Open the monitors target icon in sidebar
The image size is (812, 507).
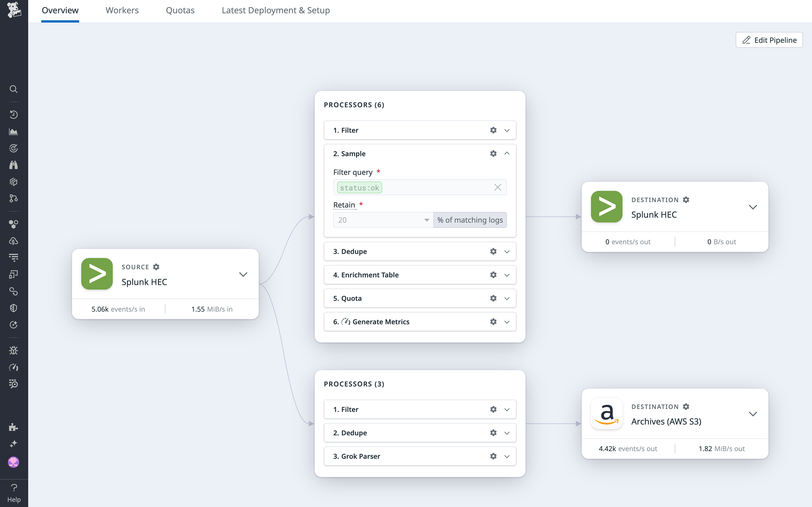[x=14, y=148]
